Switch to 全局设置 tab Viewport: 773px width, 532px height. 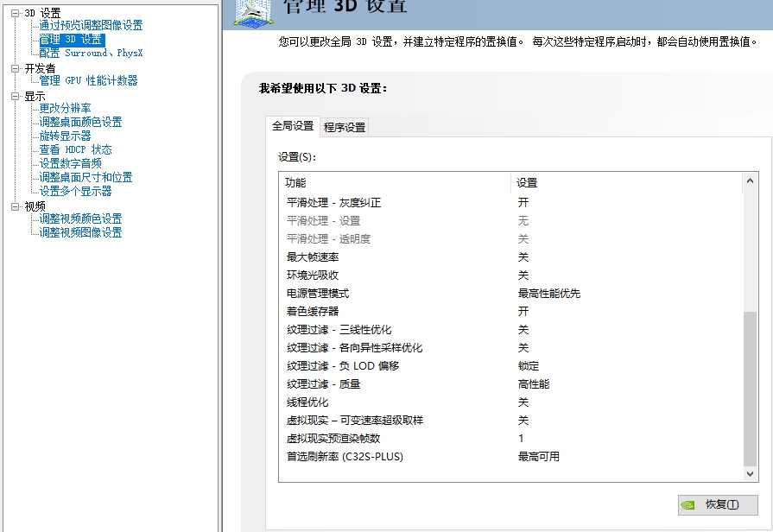(x=293, y=126)
